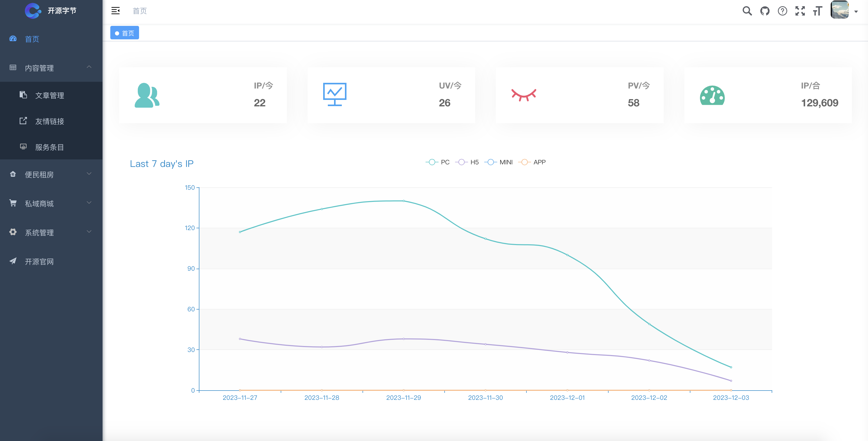
Task: Toggle the PC series legend
Action: [x=438, y=162]
